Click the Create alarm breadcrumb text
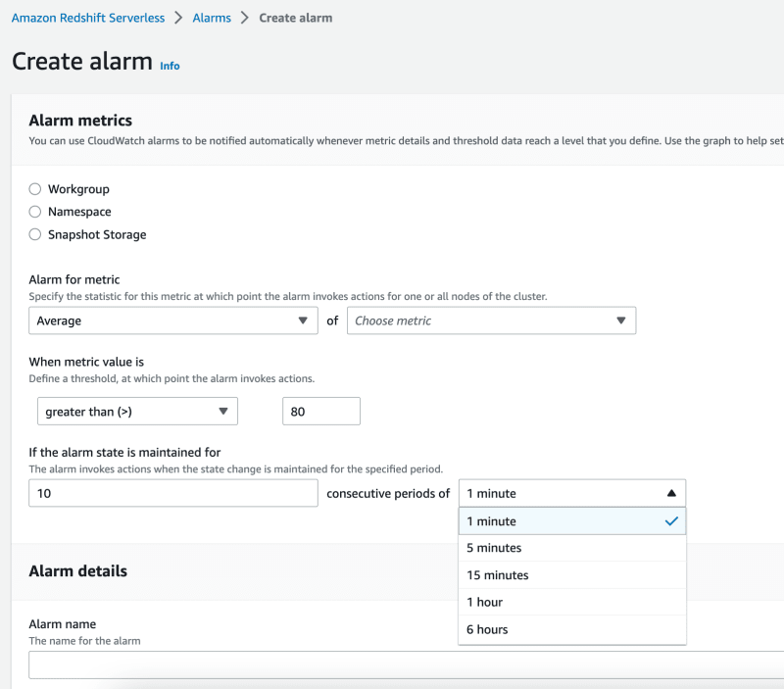This screenshot has height=689, width=784. (x=296, y=18)
